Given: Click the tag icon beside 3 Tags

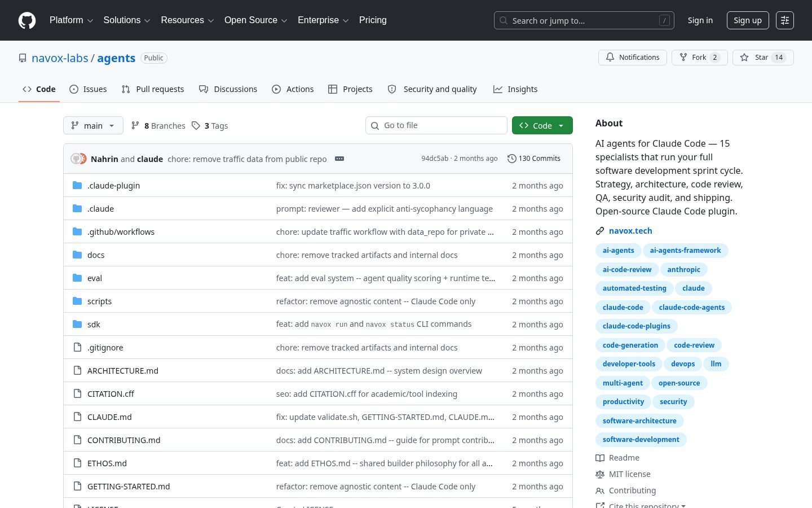Looking at the screenshot, I should point(196,125).
